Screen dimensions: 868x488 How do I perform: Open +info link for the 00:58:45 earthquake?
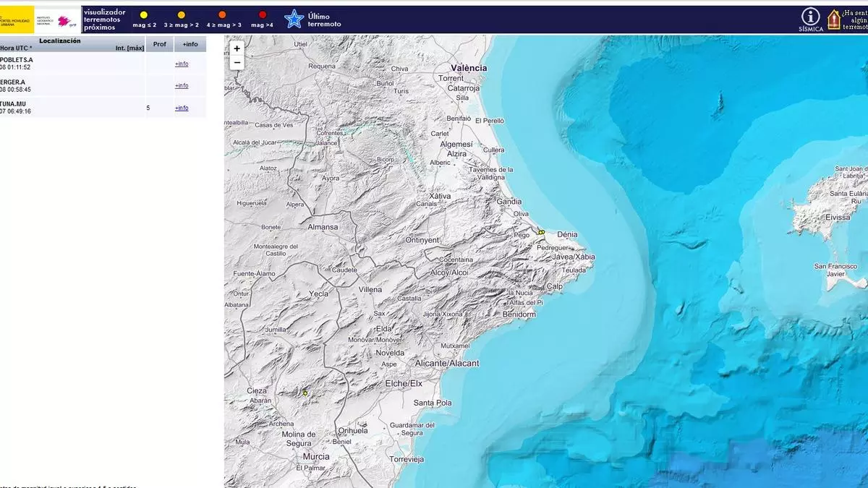pos(182,85)
